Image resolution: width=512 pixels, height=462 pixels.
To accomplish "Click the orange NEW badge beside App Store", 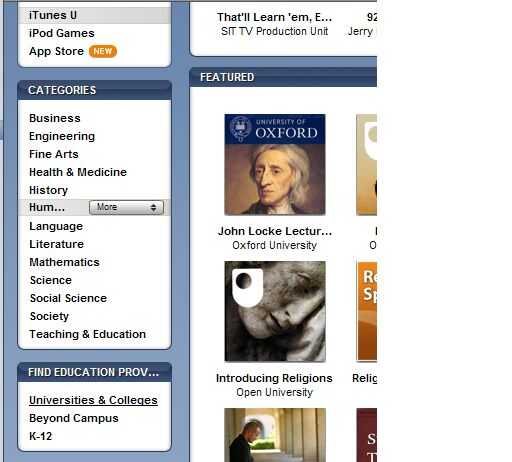I will [103, 51].
